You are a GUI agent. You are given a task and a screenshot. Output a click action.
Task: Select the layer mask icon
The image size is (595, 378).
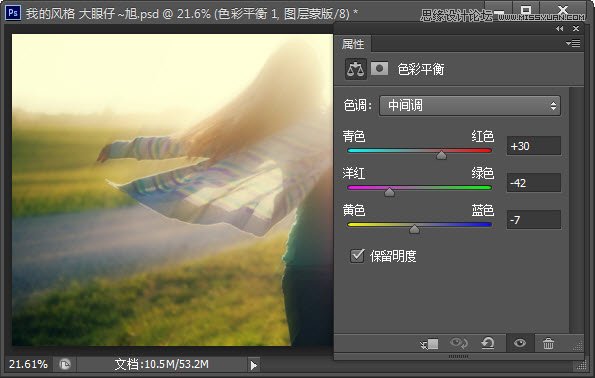click(379, 69)
